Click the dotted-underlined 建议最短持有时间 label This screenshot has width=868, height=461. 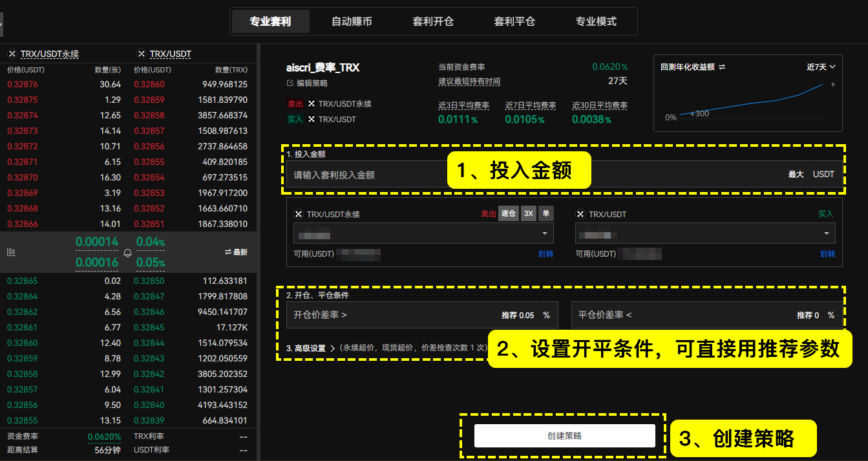pyautogui.click(x=469, y=81)
